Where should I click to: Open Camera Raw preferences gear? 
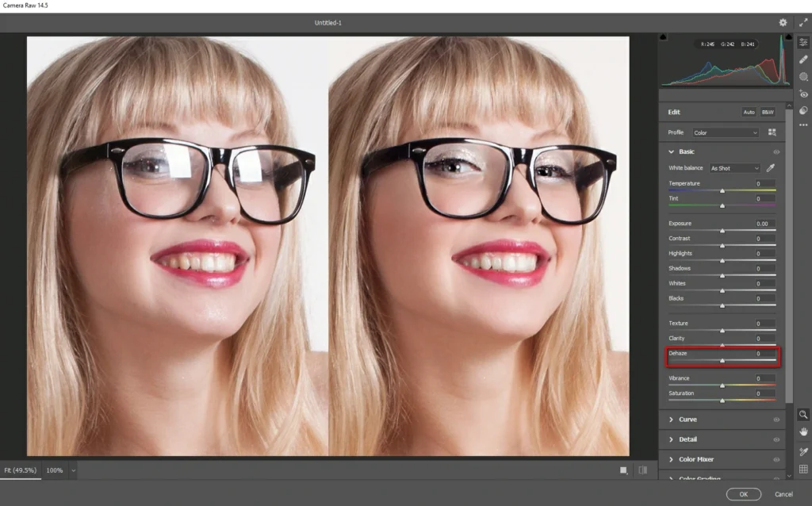coord(783,22)
